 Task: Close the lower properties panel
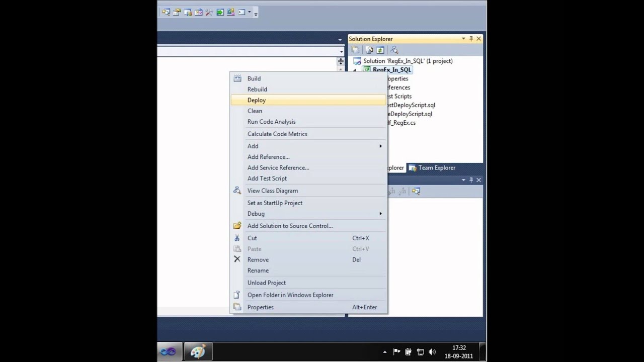point(478,180)
